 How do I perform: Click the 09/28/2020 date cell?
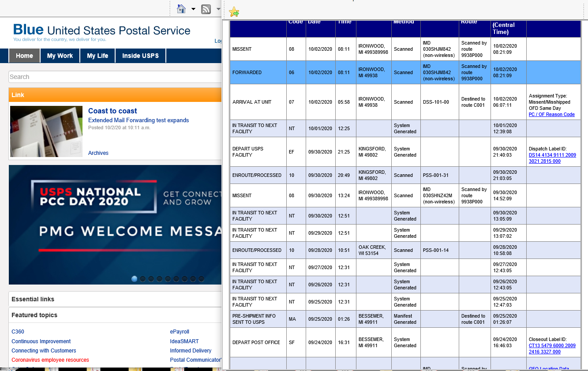click(x=320, y=250)
